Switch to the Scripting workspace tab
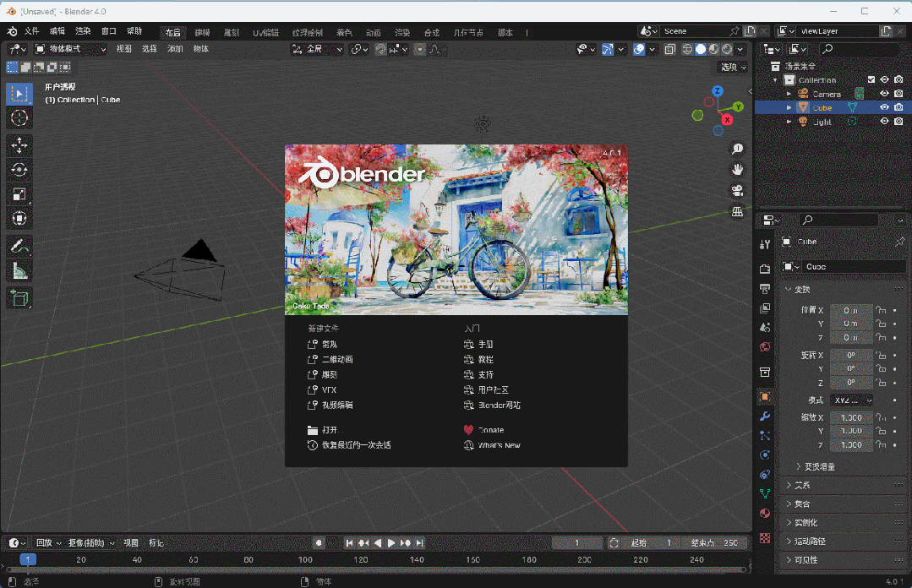 pyautogui.click(x=505, y=33)
